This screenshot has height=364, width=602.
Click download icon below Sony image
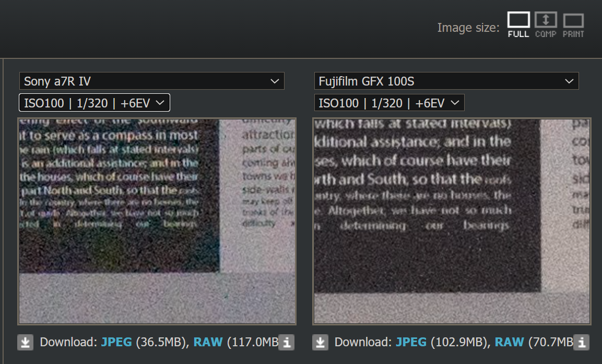(x=26, y=342)
